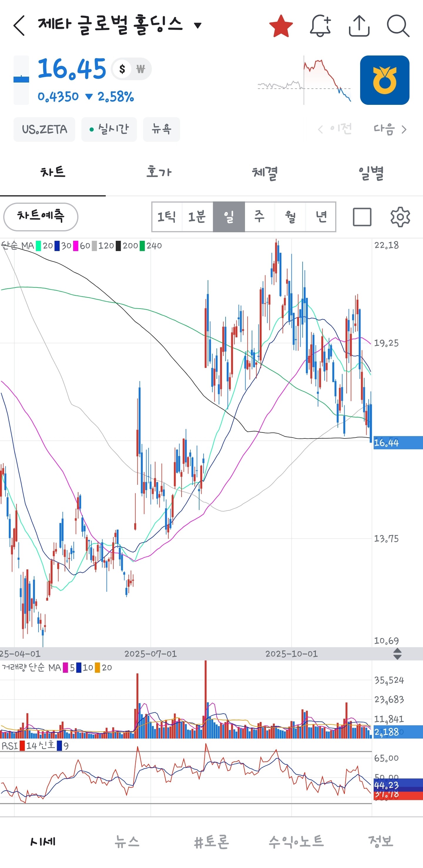Tap the 2025-07-01 date axis label

pos(150,654)
